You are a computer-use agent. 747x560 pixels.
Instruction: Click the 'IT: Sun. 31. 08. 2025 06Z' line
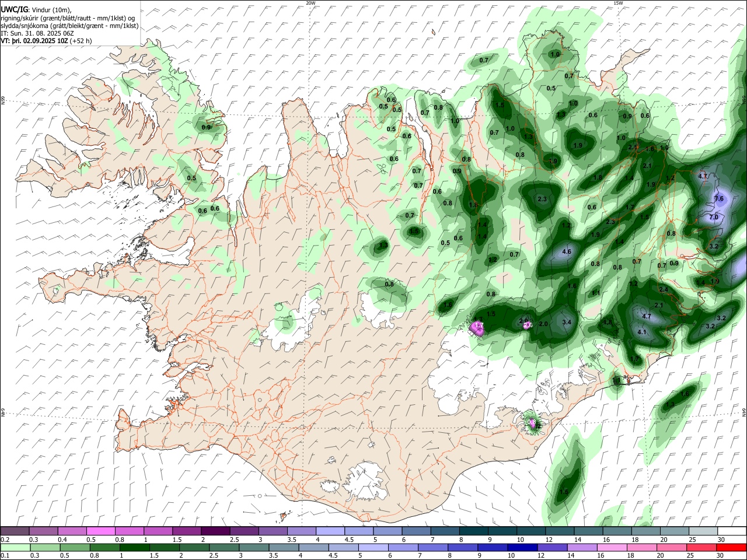click(x=37, y=33)
